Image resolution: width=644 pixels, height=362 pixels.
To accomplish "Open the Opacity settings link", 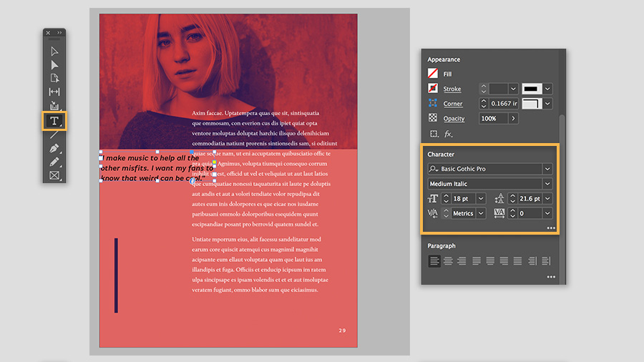I will 454,119.
